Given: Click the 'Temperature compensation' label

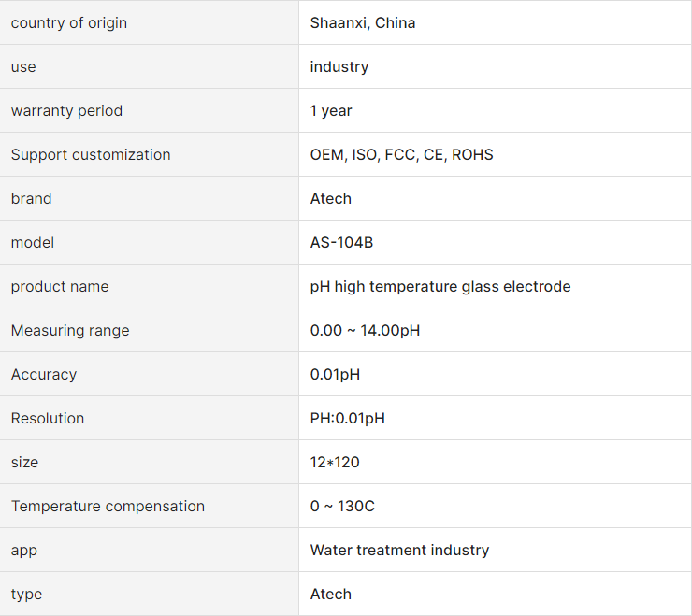Looking at the screenshot, I should [x=108, y=506].
